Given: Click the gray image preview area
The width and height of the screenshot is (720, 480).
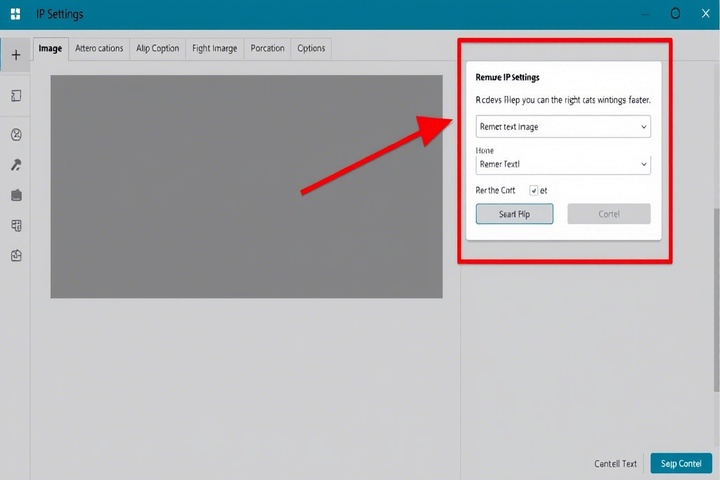Looking at the screenshot, I should pos(247,186).
